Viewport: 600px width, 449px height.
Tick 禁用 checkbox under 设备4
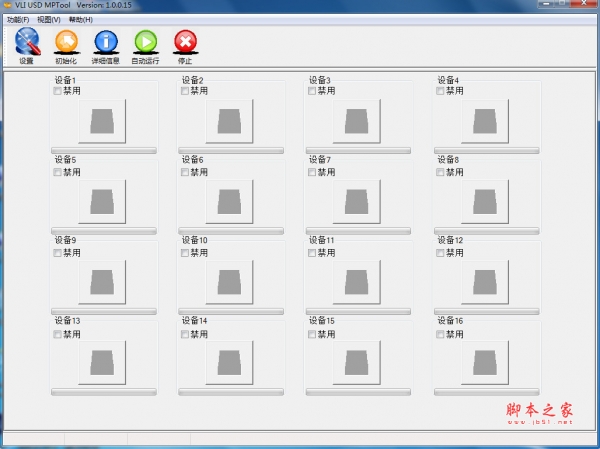coord(440,91)
